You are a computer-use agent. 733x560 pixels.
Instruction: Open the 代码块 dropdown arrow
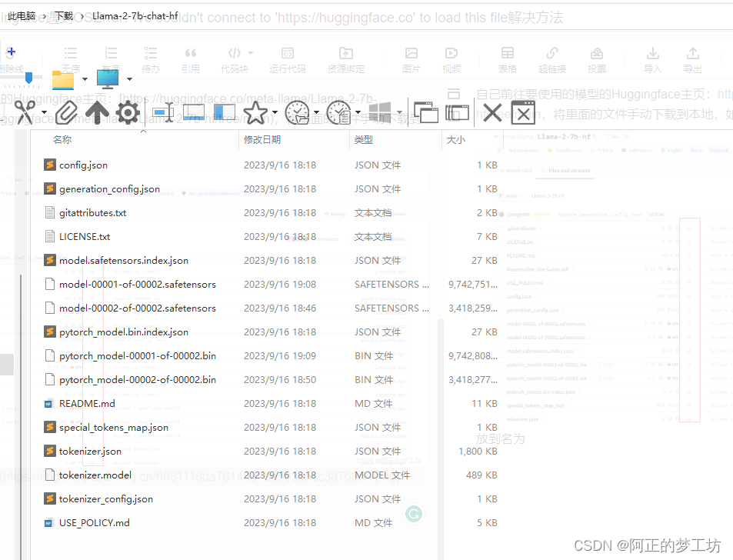pyautogui.click(x=249, y=52)
